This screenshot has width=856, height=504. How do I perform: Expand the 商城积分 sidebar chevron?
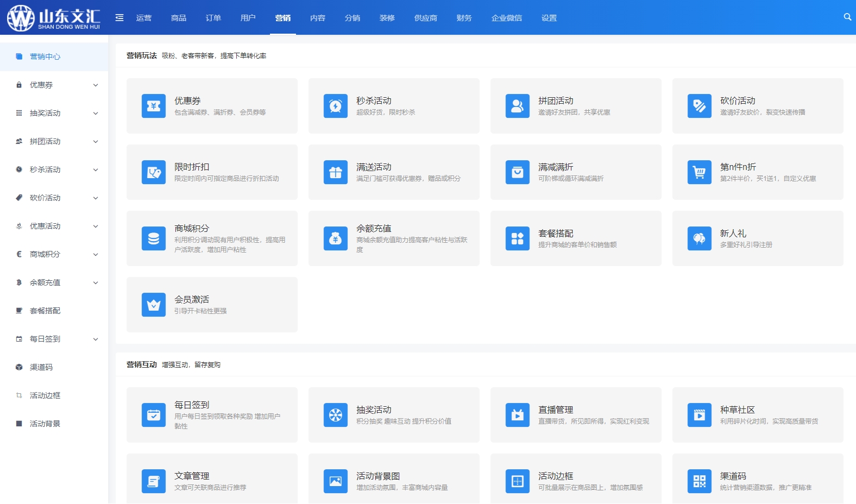(x=96, y=254)
